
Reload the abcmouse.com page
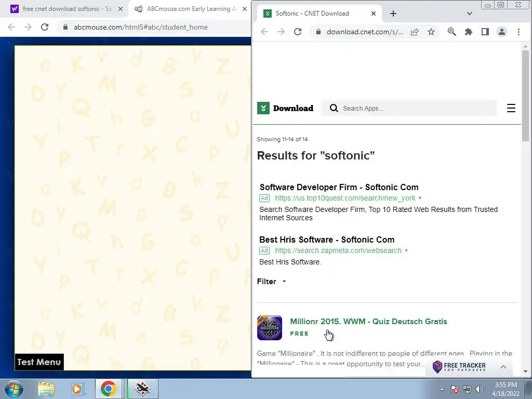pos(45,27)
